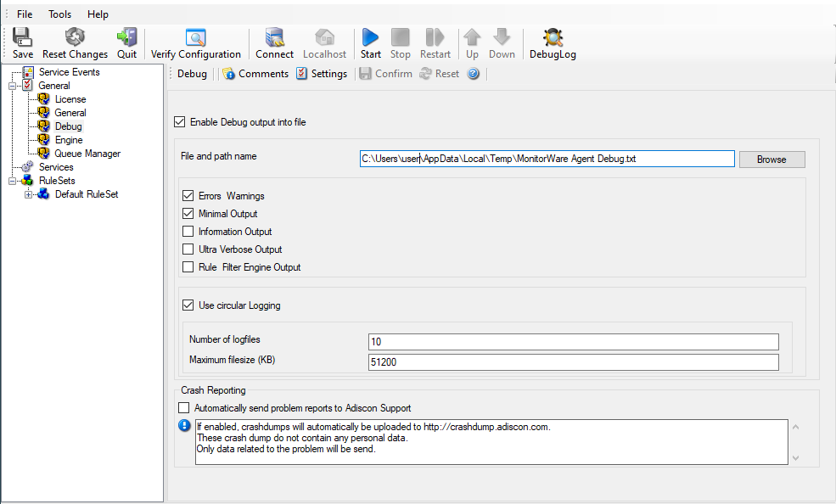Click the blue help question icon
This screenshot has height=504, width=836.
pos(474,74)
